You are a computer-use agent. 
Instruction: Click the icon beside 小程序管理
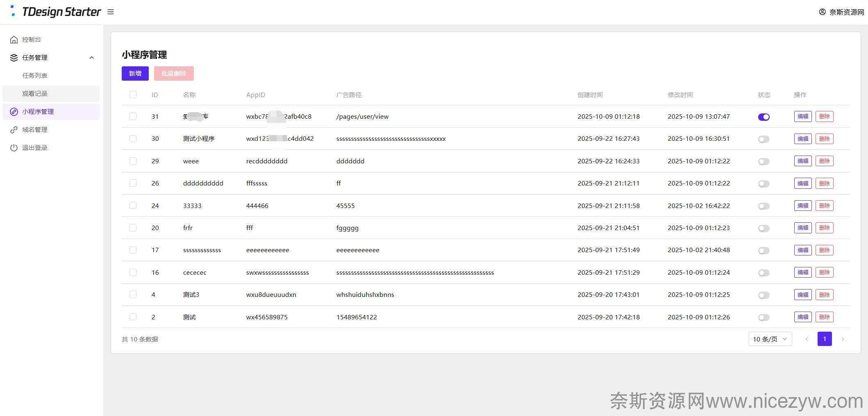[14, 112]
